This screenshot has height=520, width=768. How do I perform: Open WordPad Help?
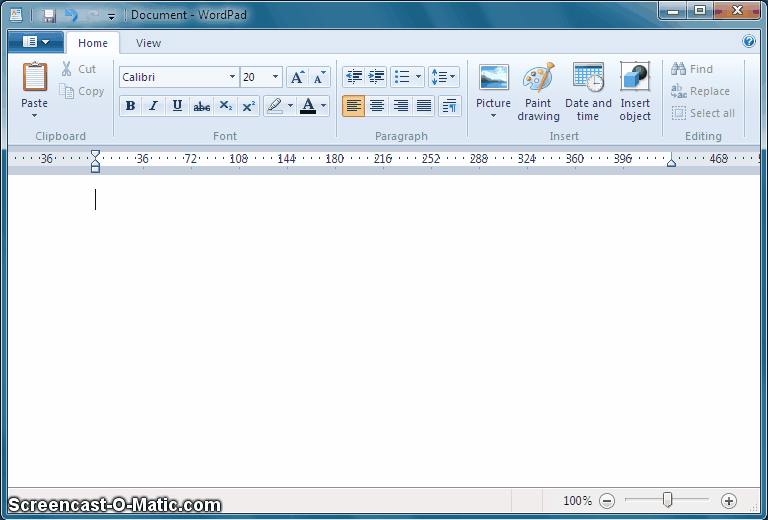[x=749, y=41]
